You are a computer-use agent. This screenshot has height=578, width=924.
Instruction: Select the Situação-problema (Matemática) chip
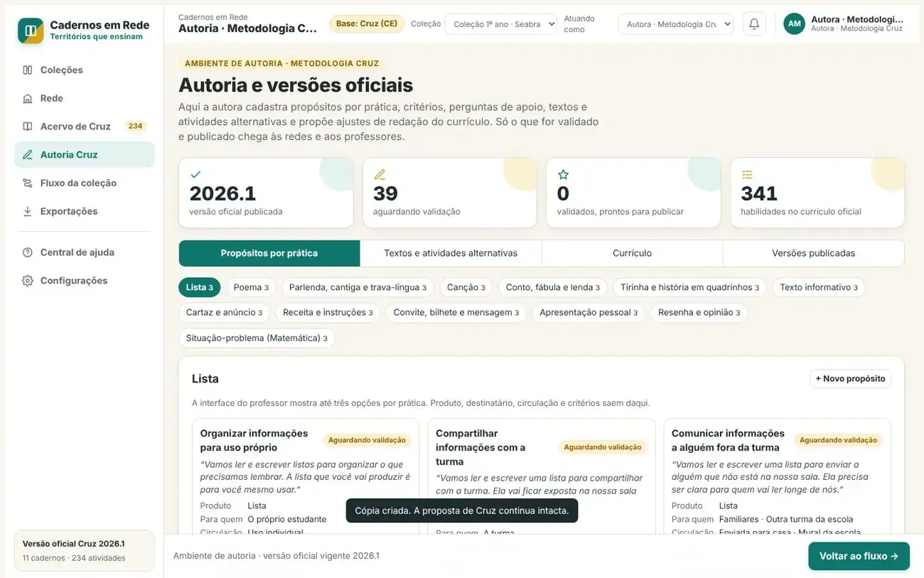[257, 338]
